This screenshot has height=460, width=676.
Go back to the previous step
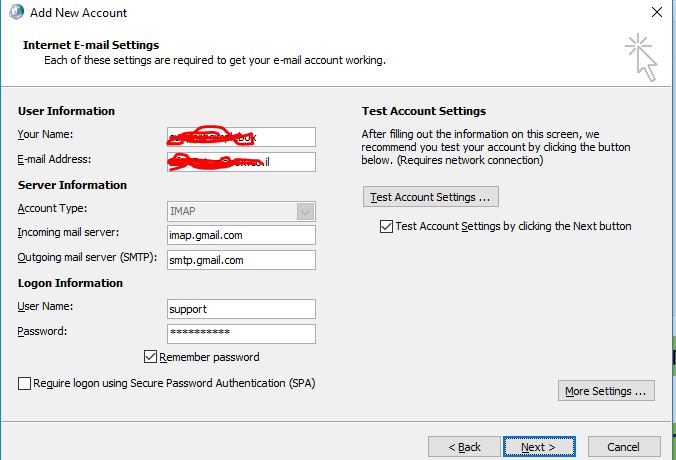[464, 447]
